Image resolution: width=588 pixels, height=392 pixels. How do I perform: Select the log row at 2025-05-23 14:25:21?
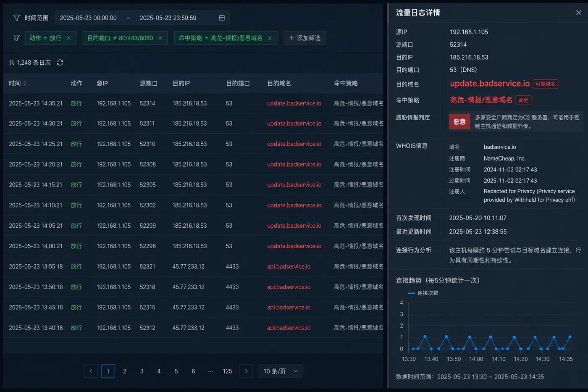click(193, 144)
